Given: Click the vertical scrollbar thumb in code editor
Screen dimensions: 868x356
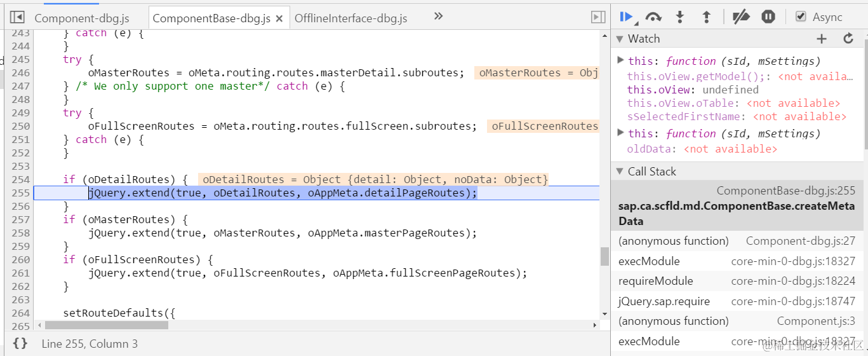Looking at the screenshot, I should 604,256.
